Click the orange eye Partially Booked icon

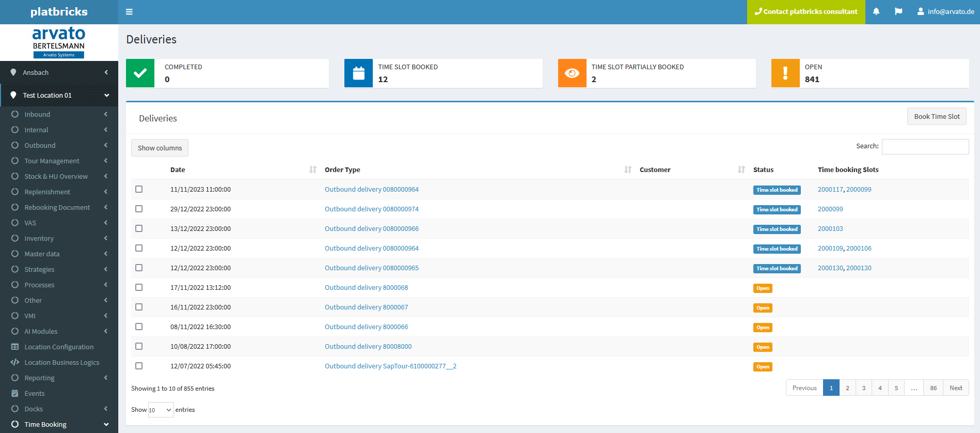coord(572,73)
